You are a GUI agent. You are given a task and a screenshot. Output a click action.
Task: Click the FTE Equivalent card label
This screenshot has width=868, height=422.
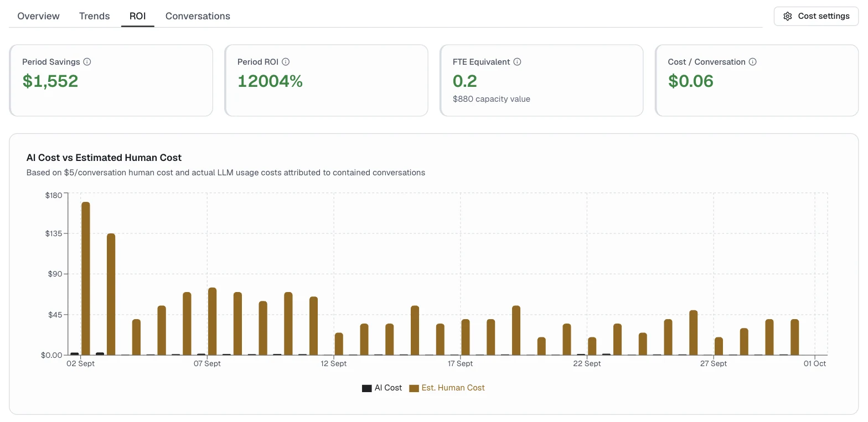pos(482,62)
